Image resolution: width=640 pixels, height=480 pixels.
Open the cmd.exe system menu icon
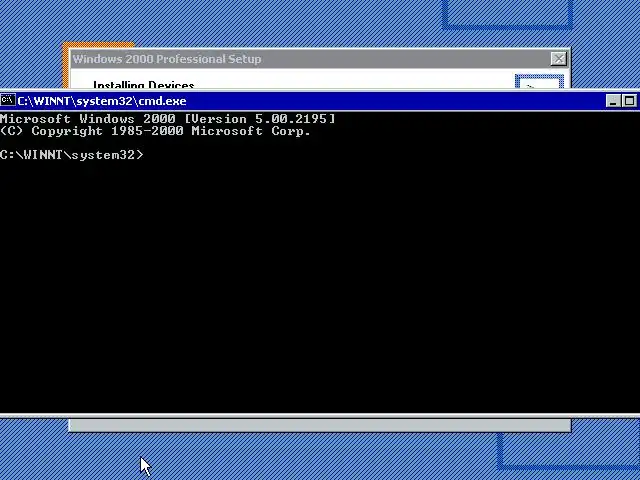pyautogui.click(x=8, y=100)
